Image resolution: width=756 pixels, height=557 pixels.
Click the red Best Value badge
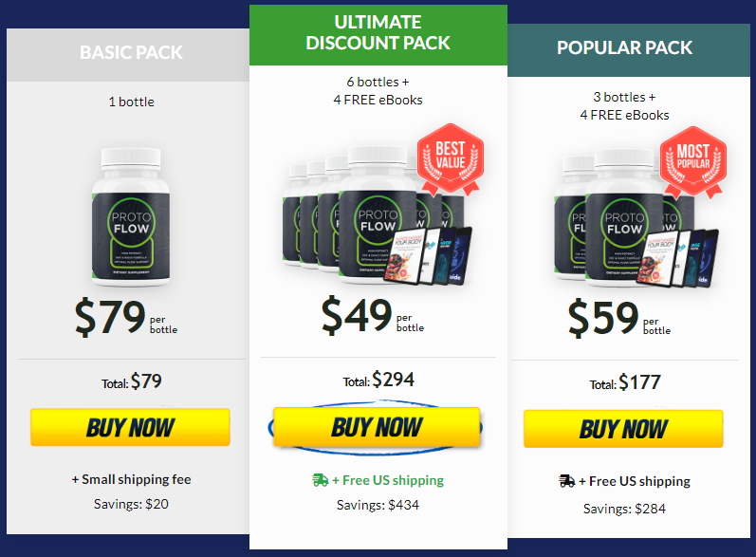point(451,159)
